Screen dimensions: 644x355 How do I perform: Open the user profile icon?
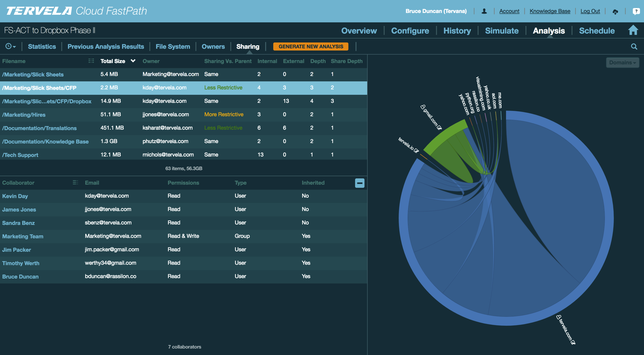(484, 11)
